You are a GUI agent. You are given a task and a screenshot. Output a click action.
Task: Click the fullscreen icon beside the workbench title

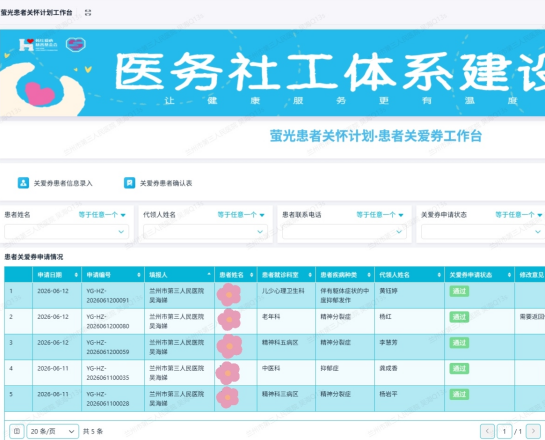(x=88, y=13)
